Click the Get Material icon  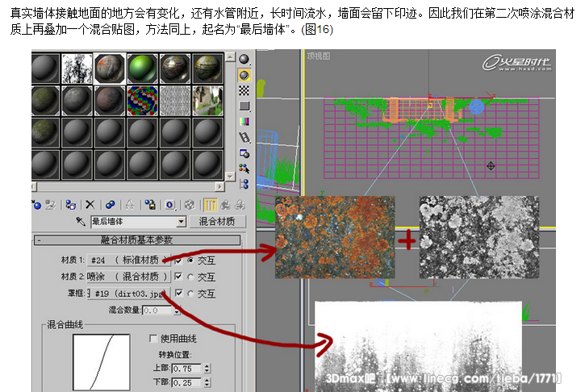coord(36,205)
